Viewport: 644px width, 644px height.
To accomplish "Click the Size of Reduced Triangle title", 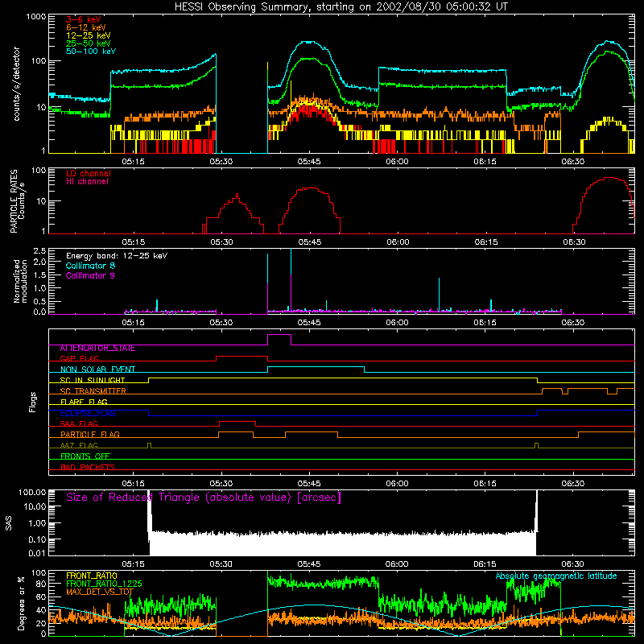I will [x=204, y=497].
